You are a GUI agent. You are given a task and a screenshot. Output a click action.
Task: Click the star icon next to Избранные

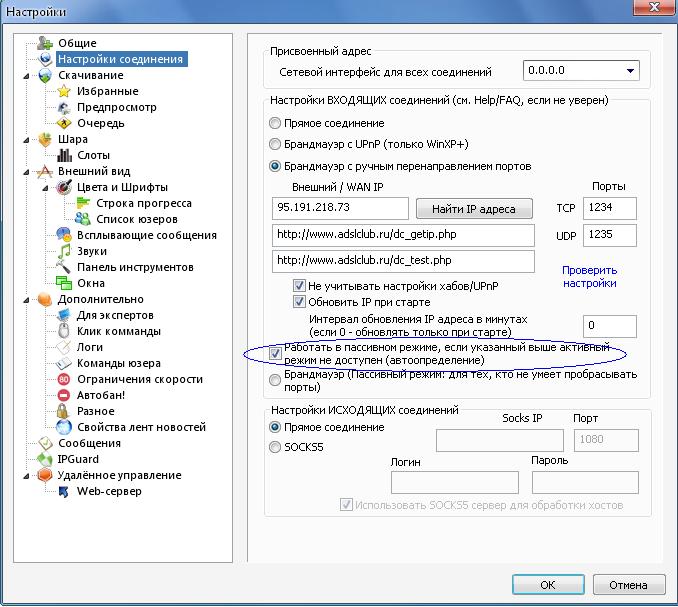tap(65, 91)
